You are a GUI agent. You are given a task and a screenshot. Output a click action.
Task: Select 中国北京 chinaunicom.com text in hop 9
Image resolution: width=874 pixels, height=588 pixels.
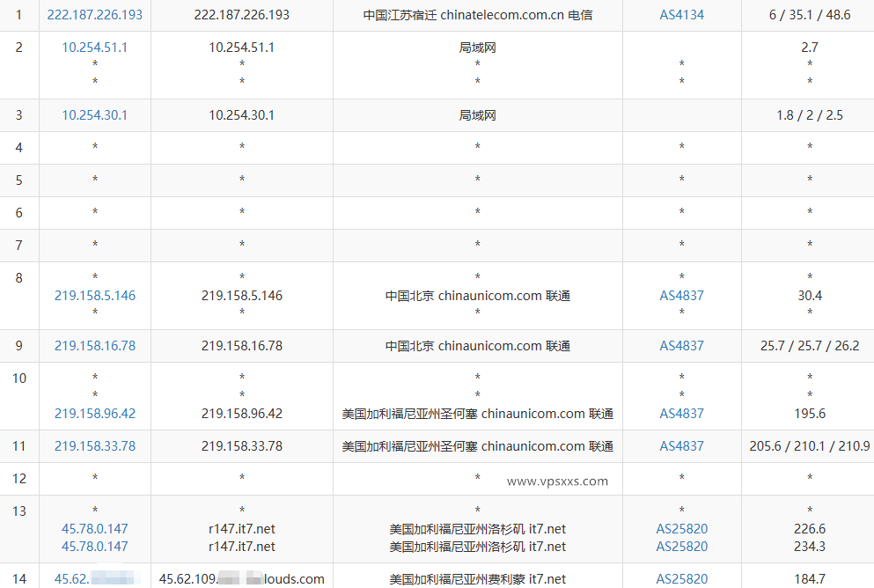tap(478, 346)
